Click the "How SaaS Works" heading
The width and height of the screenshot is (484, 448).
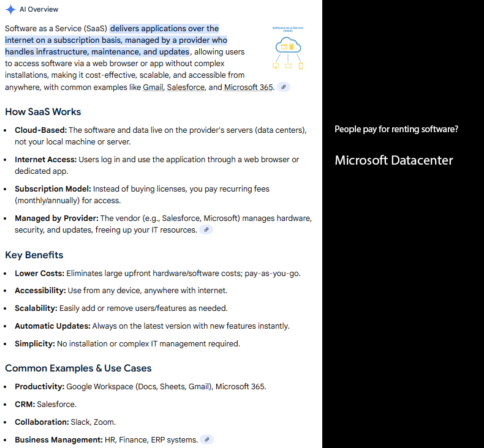coord(43,112)
